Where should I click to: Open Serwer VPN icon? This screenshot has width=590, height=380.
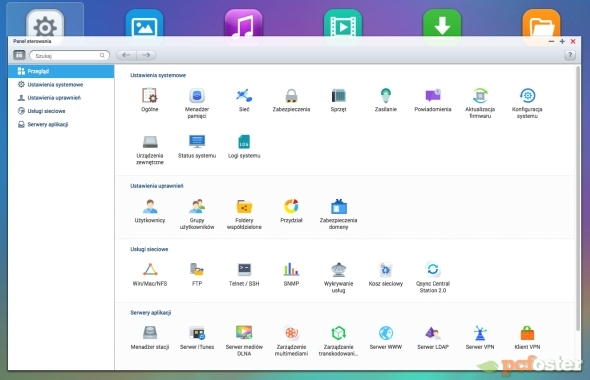click(480, 333)
